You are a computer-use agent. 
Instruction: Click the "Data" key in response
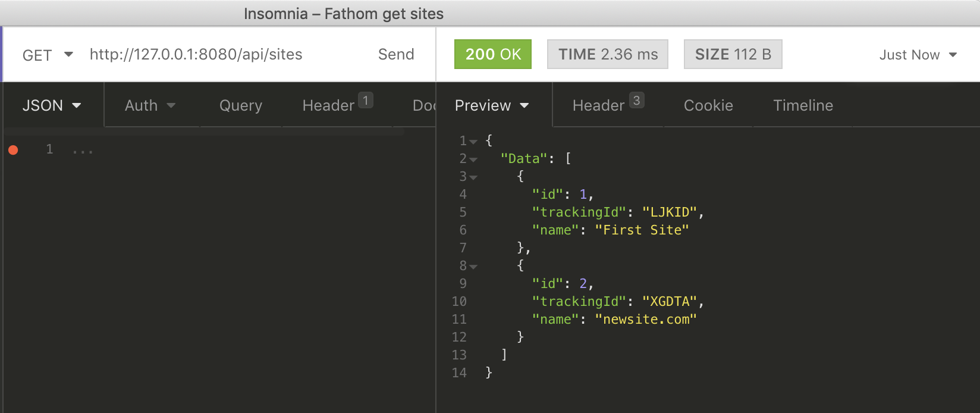click(x=524, y=158)
